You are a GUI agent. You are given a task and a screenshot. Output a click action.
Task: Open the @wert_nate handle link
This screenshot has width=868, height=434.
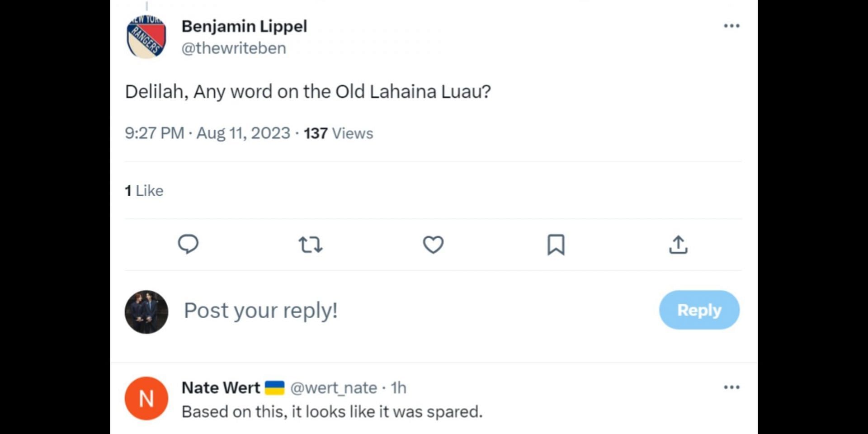tap(334, 388)
